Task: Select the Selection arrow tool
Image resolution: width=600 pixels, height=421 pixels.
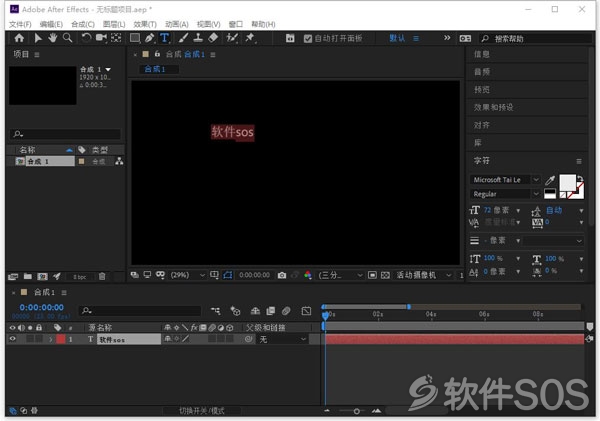Action: coord(38,38)
